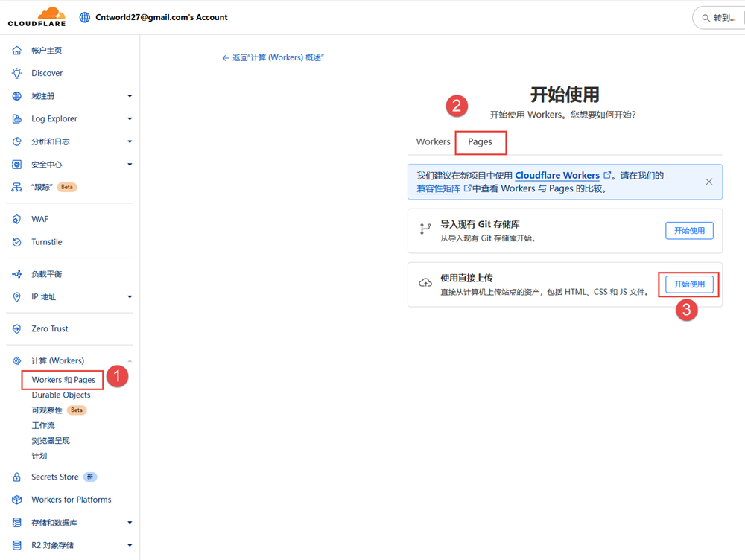Screen dimensions: 745x560
Task: Switch to the Pages tab
Action: coord(480,142)
